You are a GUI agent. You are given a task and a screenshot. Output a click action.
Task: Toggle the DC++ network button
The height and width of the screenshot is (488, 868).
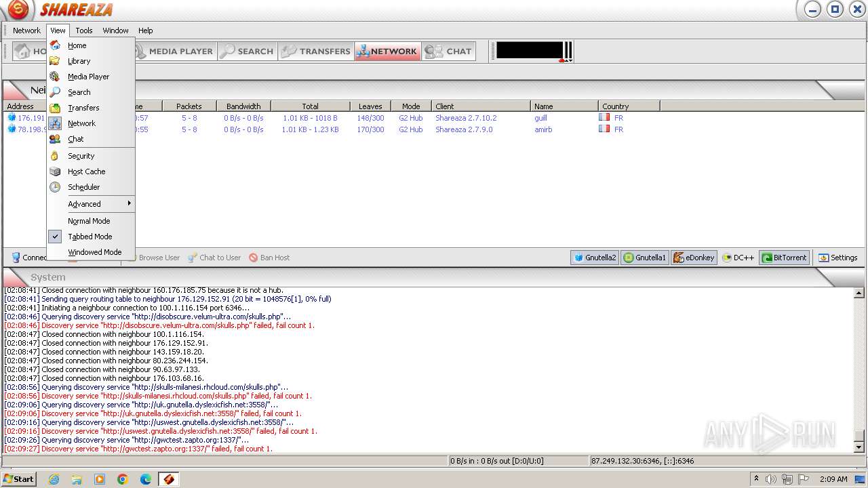click(x=738, y=258)
